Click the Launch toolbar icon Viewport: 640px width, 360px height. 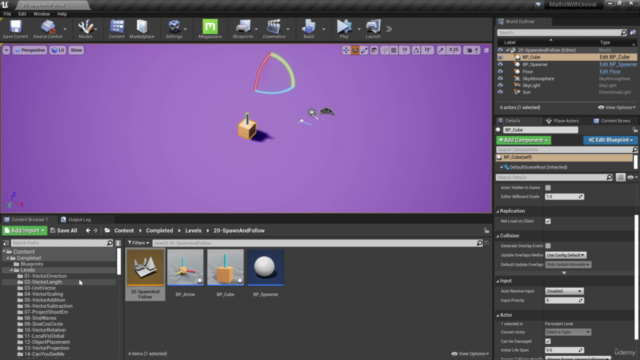[x=373, y=29]
